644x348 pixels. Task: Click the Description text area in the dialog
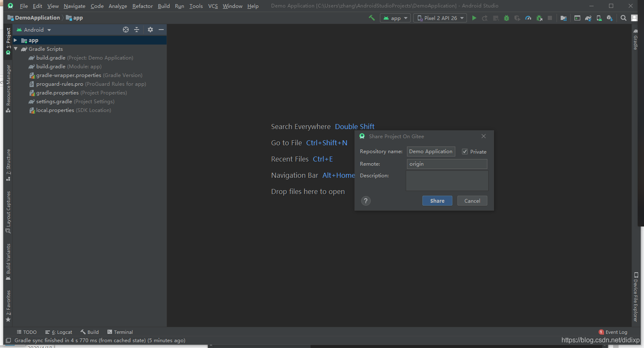pos(447,180)
